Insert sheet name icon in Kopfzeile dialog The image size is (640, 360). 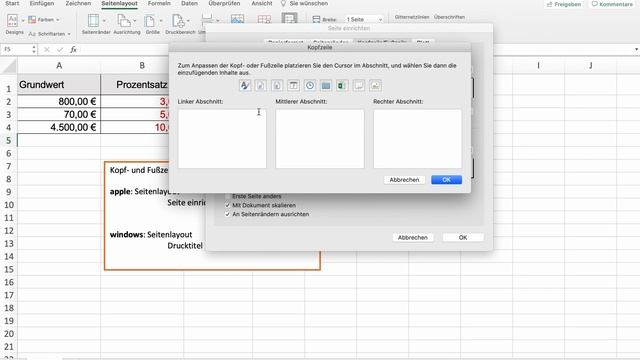pyautogui.click(x=359, y=85)
